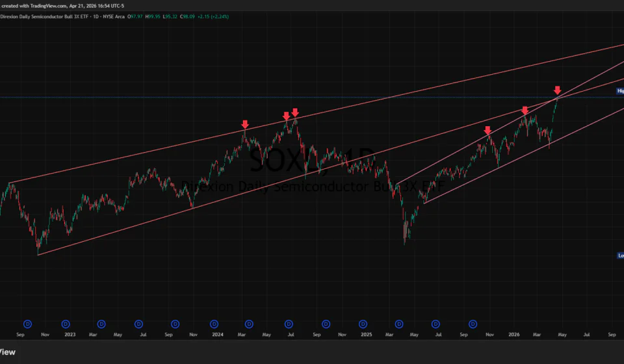Image resolution: width=624 pixels, height=364 pixels.
Task: Open the dividend marker nearest the 2024 axis label
Action: point(214,324)
